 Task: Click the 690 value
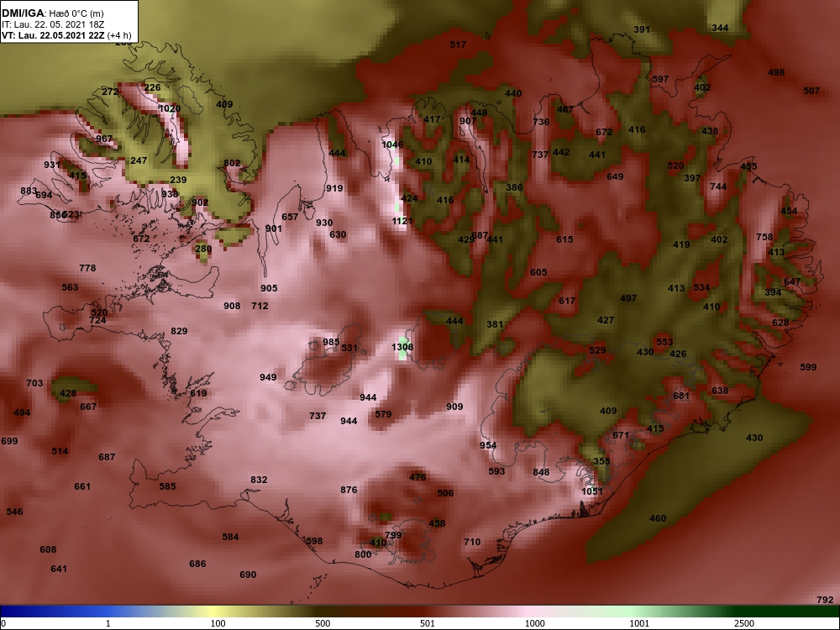pyautogui.click(x=248, y=575)
